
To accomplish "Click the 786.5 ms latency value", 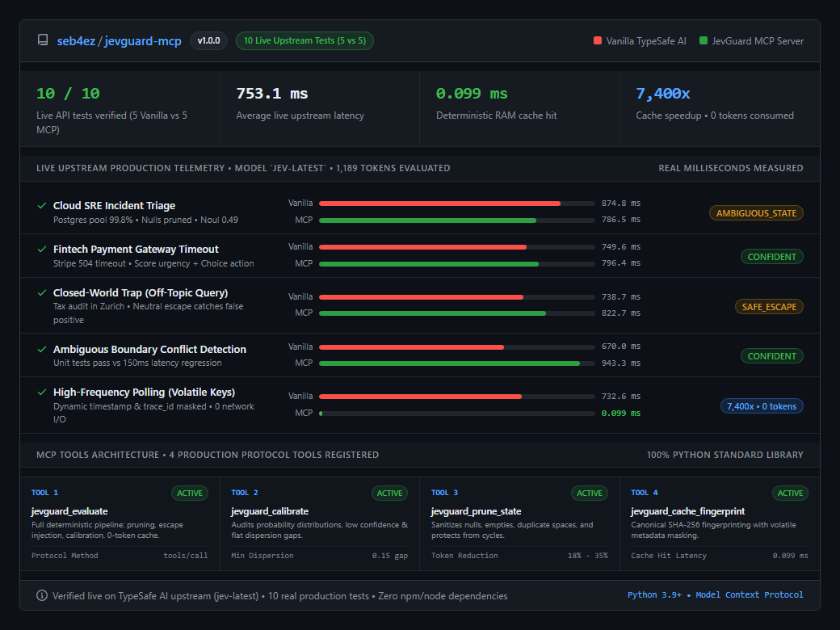I will point(621,219).
